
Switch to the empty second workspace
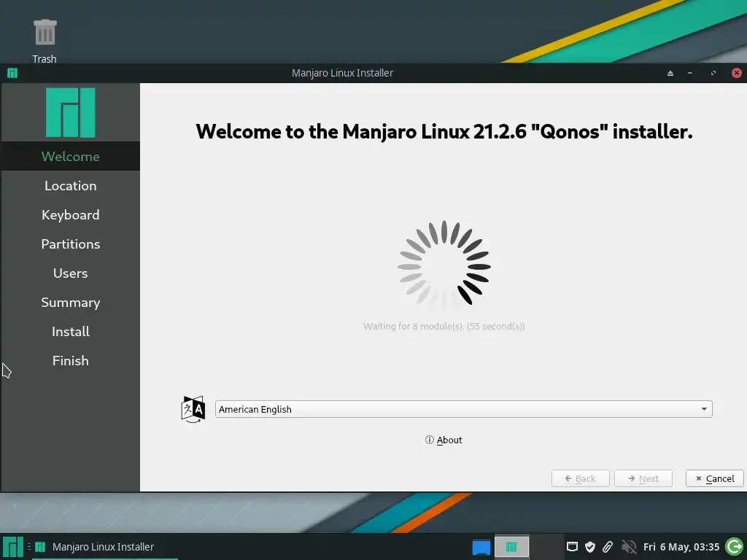click(x=547, y=547)
